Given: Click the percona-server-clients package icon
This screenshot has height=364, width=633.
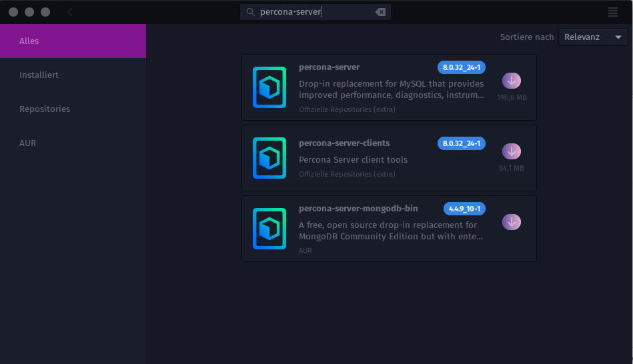Looking at the screenshot, I should (269, 158).
